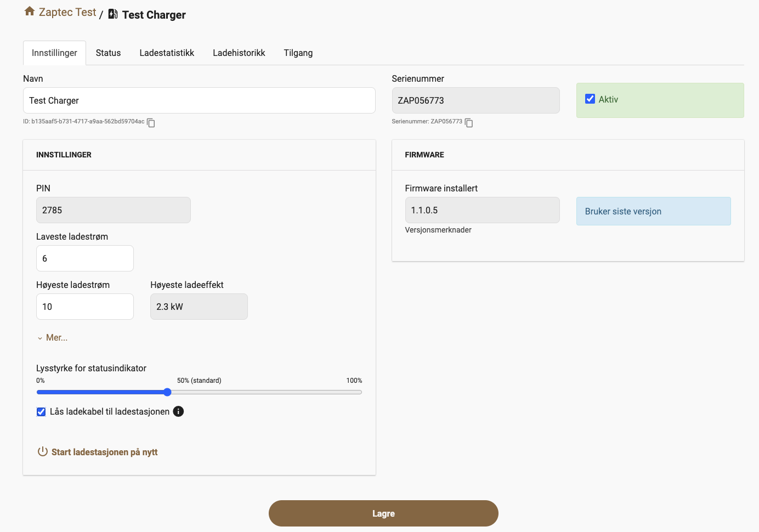
Task: Click the Test Charger breadcrumb title
Action: point(154,15)
